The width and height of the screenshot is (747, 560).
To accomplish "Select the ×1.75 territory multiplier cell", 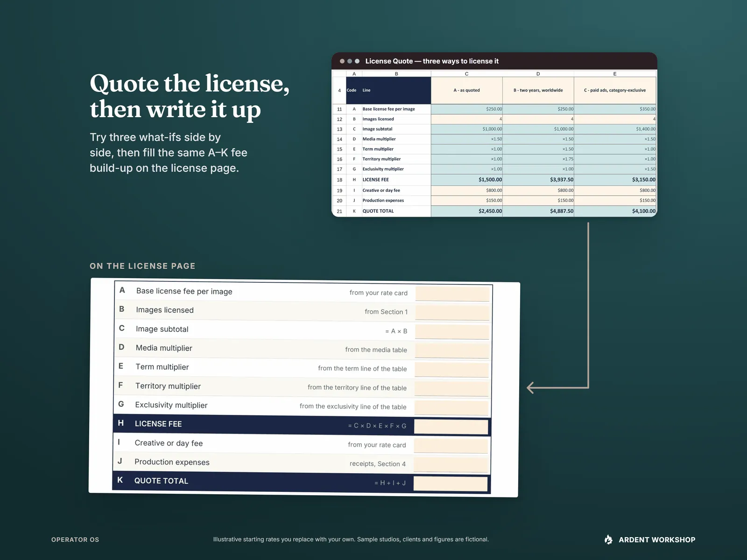I will coord(538,159).
